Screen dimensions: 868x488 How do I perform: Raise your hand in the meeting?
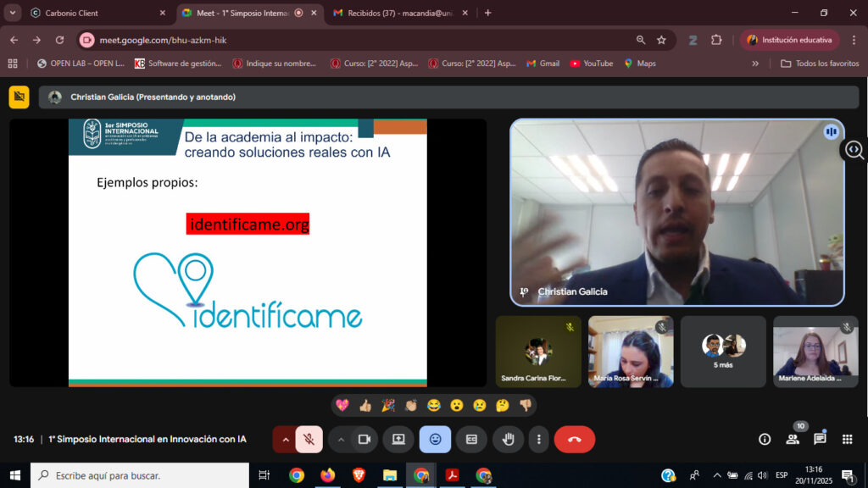tap(509, 440)
